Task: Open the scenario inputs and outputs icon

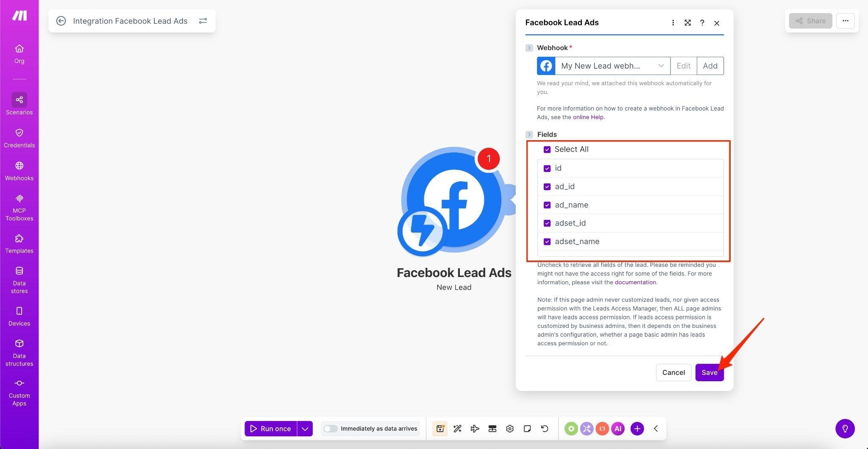Action: (x=492, y=429)
